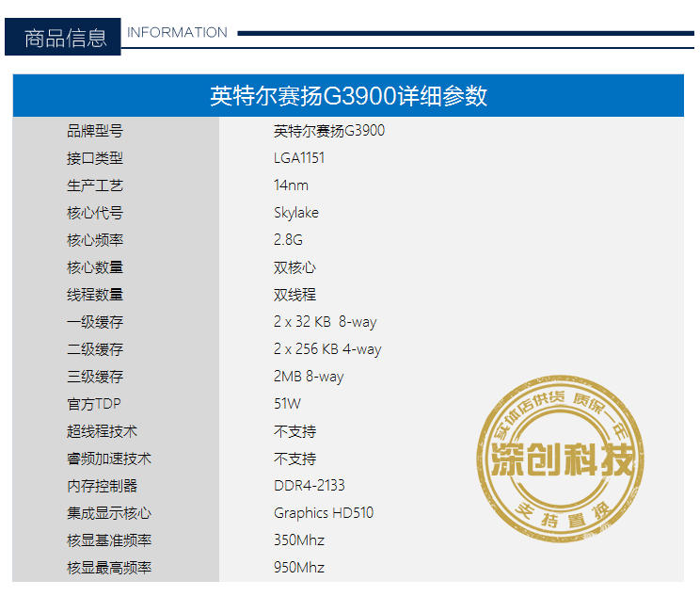Image resolution: width=700 pixels, height=596 pixels.
Task: Click the 商品信息 section header
Action: pyautogui.click(x=63, y=37)
